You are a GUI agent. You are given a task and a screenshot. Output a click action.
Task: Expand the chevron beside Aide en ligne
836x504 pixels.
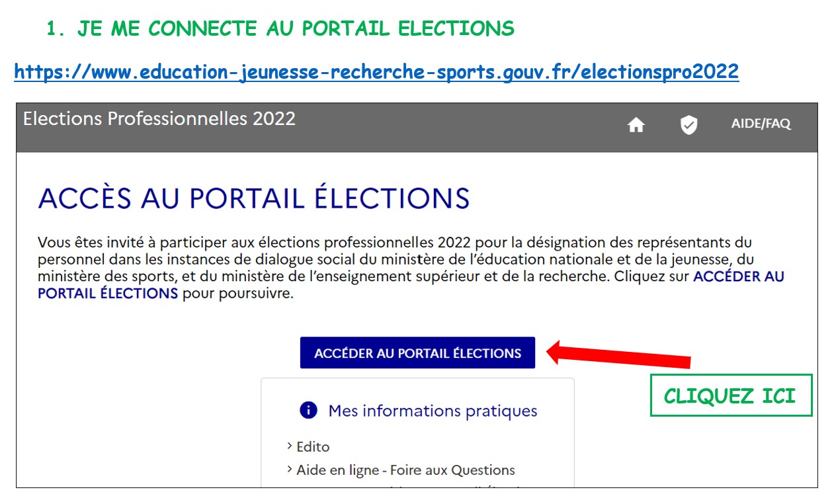tap(290, 470)
